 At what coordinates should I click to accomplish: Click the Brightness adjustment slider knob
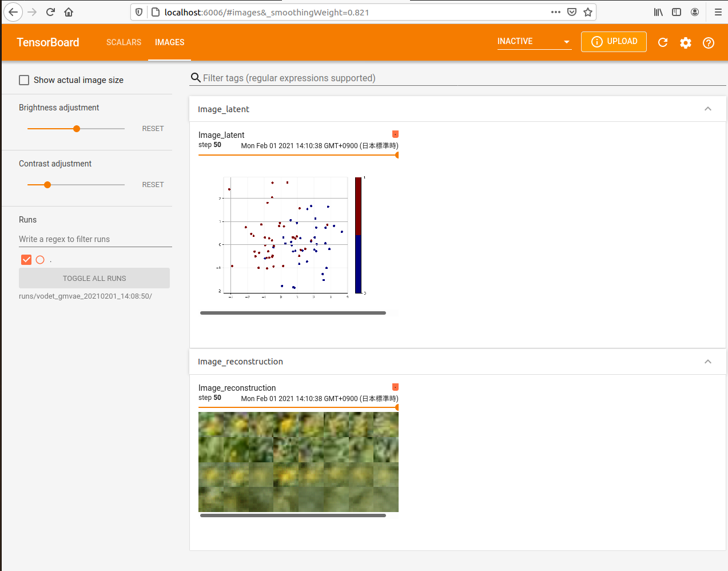tap(77, 129)
